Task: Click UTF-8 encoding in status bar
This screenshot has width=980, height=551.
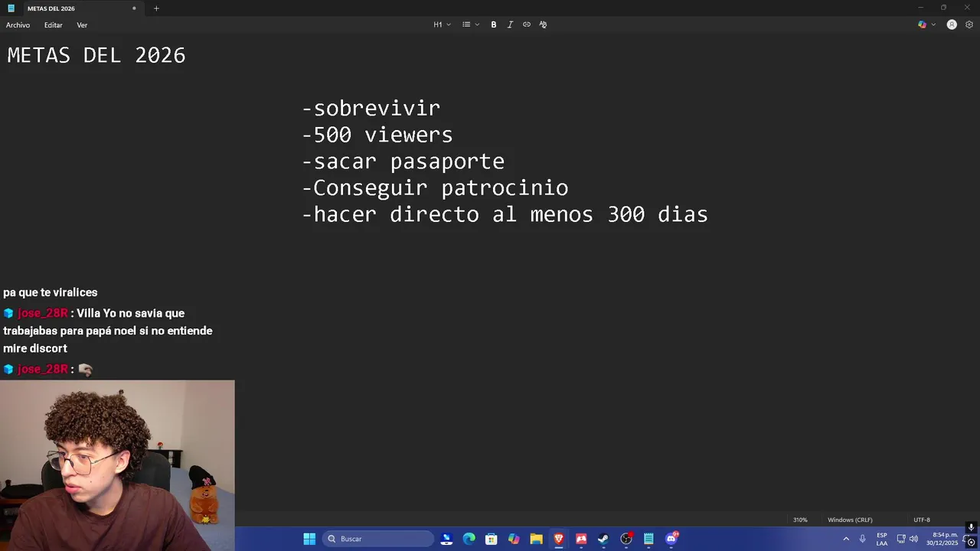Action: (x=922, y=520)
